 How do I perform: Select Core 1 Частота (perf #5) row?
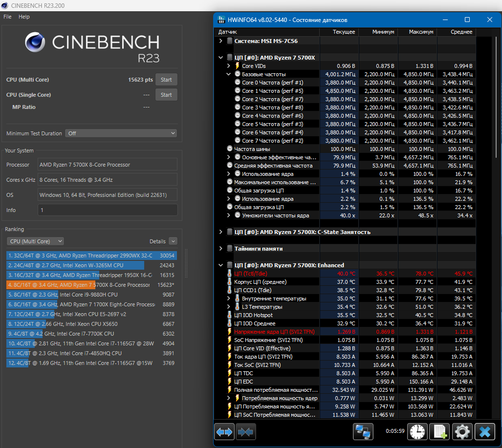coord(345,91)
